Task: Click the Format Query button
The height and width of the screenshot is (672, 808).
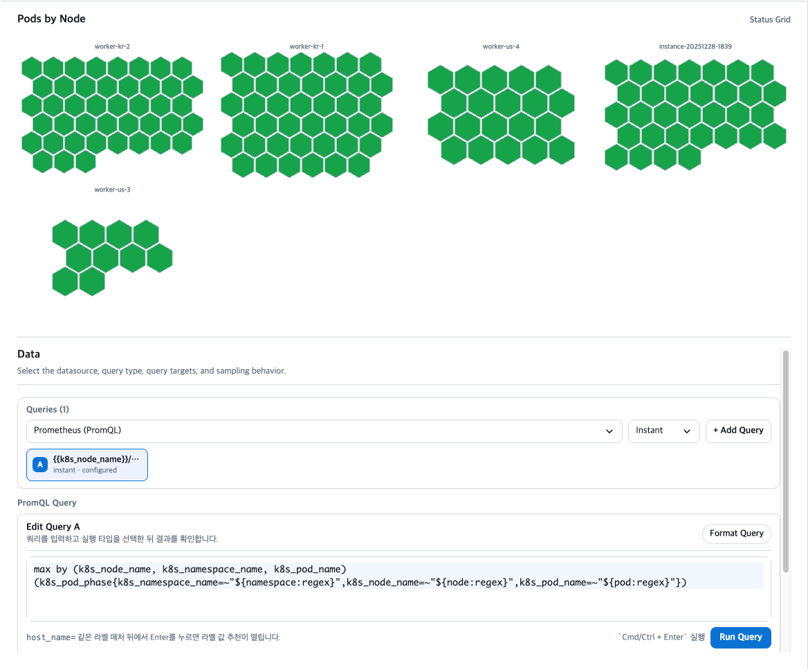Action: (736, 534)
